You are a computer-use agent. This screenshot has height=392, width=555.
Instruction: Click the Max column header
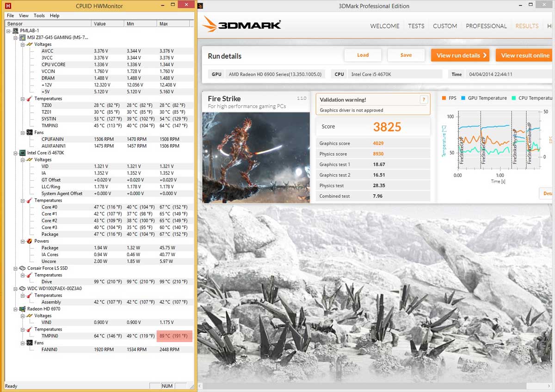point(163,24)
